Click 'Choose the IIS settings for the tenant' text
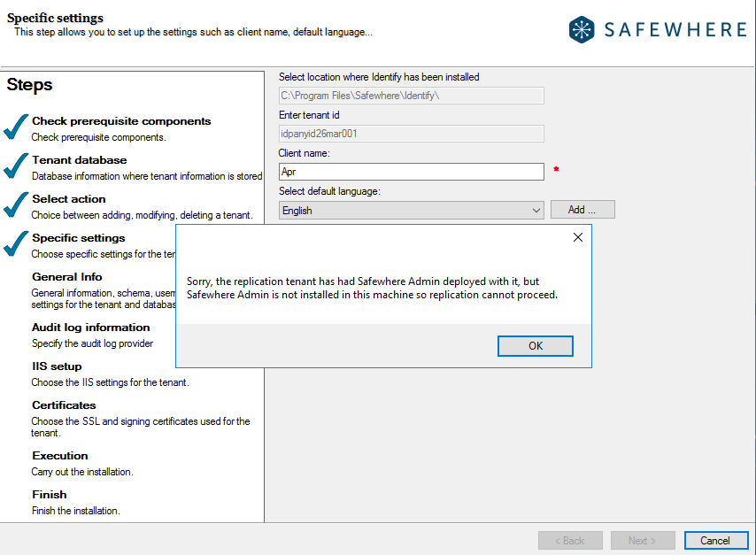 111,382
